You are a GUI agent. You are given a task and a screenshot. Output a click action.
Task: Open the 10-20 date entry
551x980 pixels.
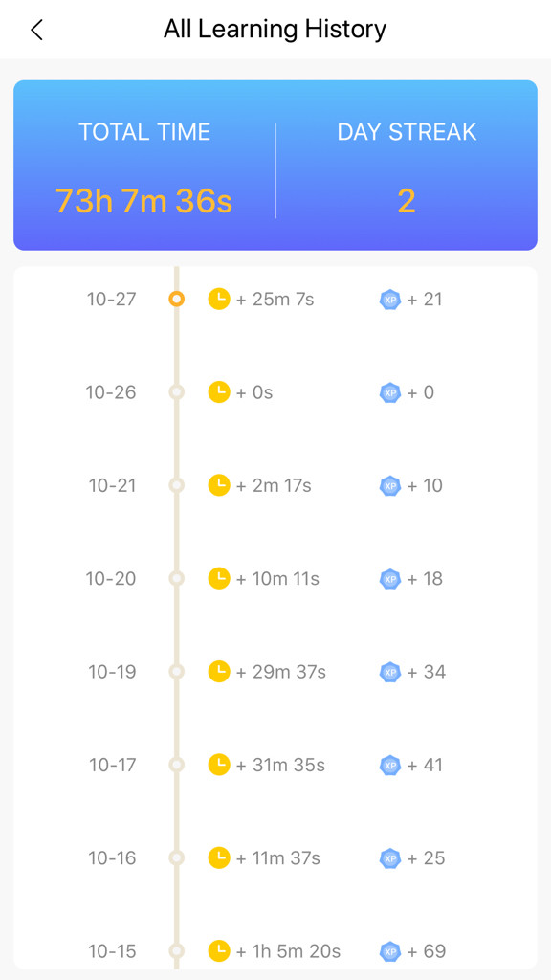coord(111,579)
